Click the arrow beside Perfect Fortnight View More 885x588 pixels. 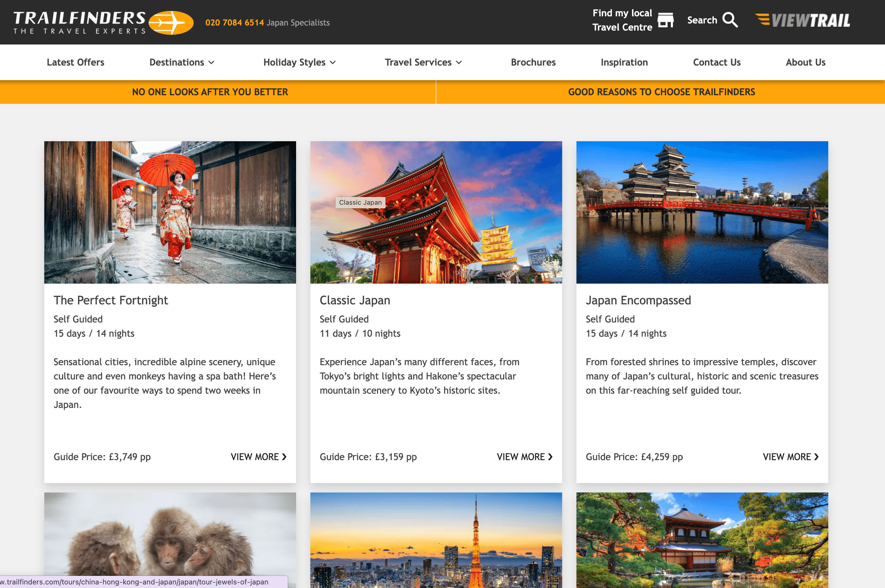click(284, 457)
